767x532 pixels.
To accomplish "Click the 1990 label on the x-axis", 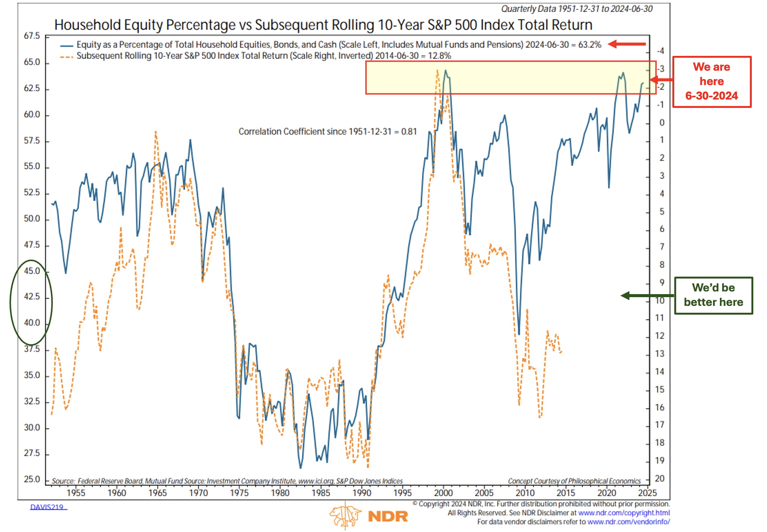I will (362, 493).
